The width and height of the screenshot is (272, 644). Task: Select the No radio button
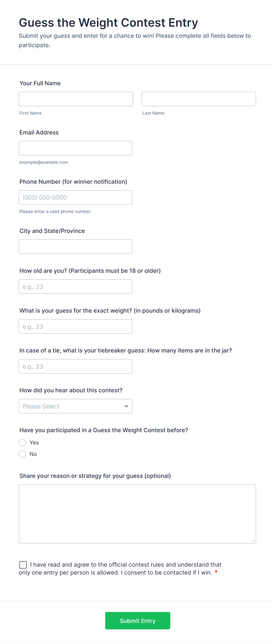(23, 454)
